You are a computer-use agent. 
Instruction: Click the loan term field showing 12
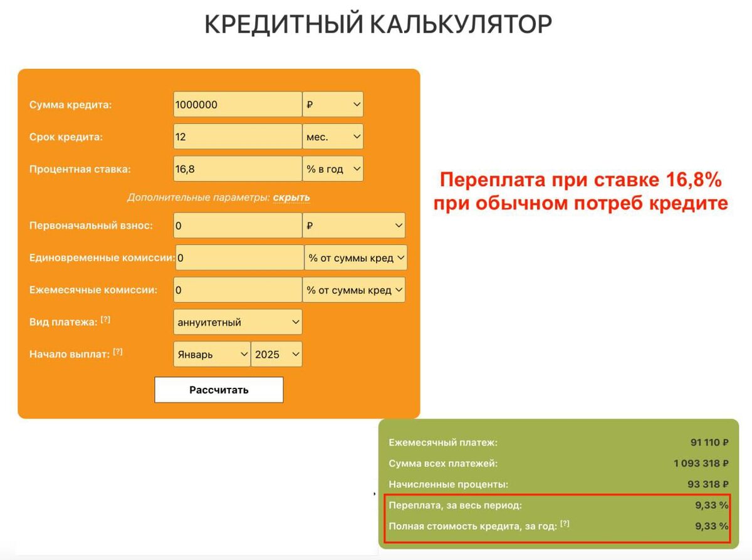click(x=238, y=137)
